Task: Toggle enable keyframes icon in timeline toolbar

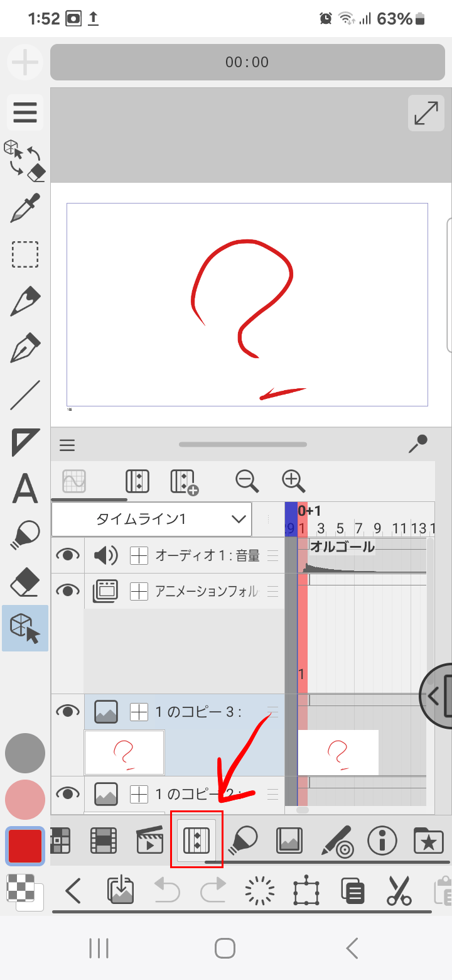Action: click(137, 482)
